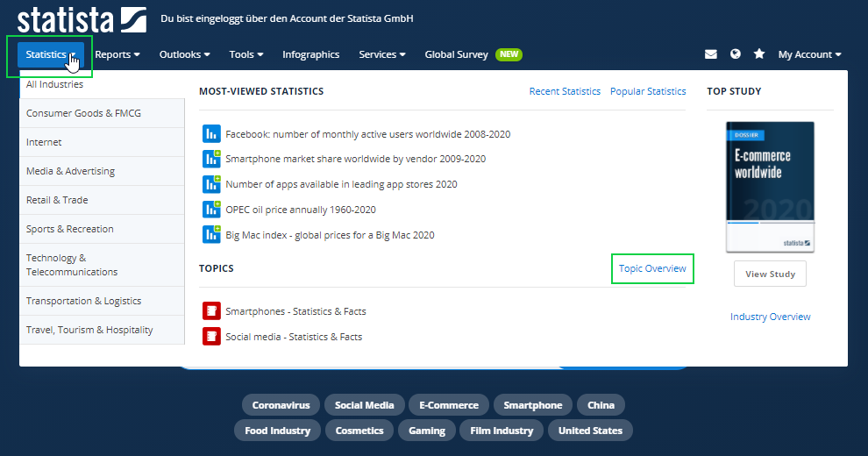Image resolution: width=868 pixels, height=456 pixels.
Task: Expand the Reports dropdown
Action: 117,54
